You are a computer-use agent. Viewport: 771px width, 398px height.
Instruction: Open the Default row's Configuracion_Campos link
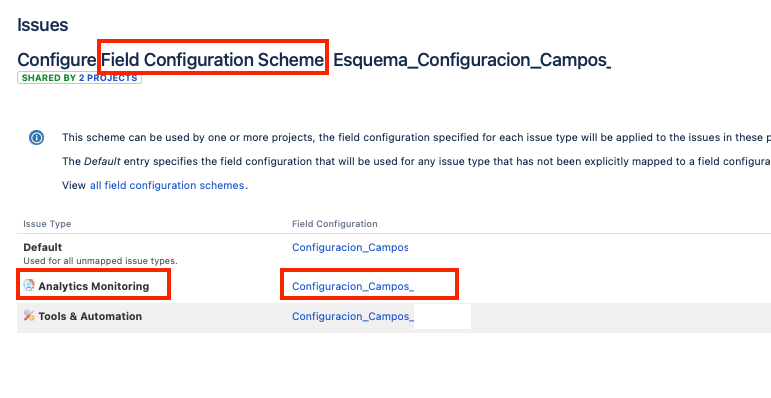coord(350,247)
